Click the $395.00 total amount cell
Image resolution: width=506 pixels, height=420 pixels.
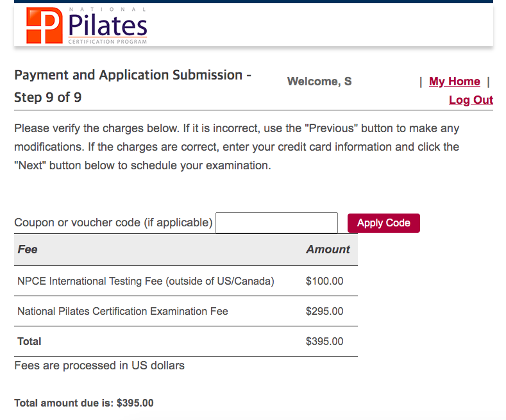tap(325, 341)
